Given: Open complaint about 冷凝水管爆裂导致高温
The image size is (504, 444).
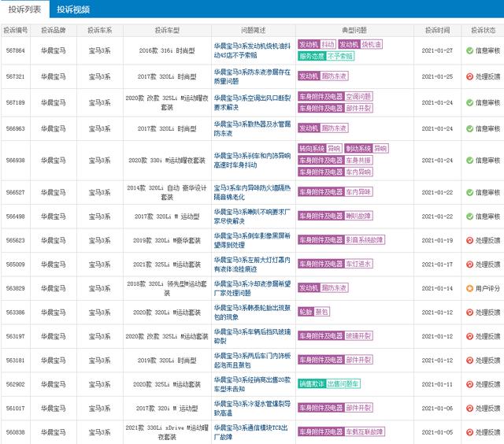Looking at the screenshot, I should [252, 408].
